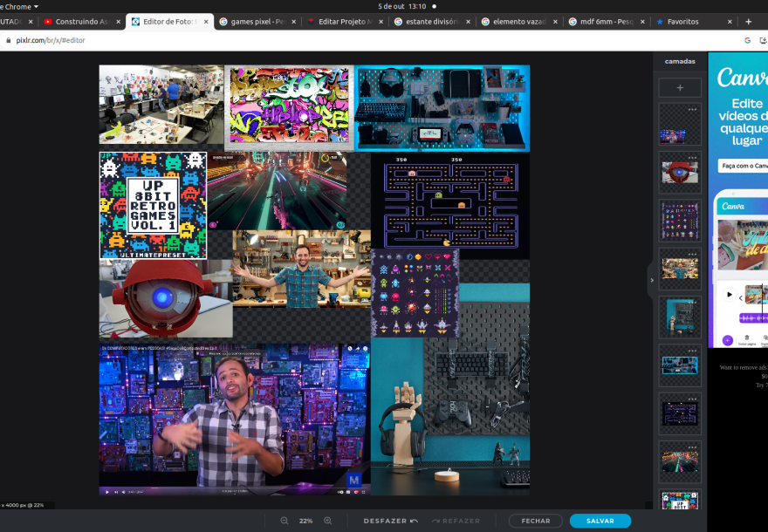View site information via the lock icon
The height and width of the screenshot is (532, 768).
coord(8,40)
